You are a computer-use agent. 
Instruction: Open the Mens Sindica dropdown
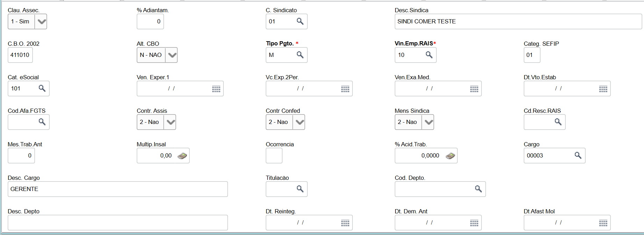click(428, 122)
